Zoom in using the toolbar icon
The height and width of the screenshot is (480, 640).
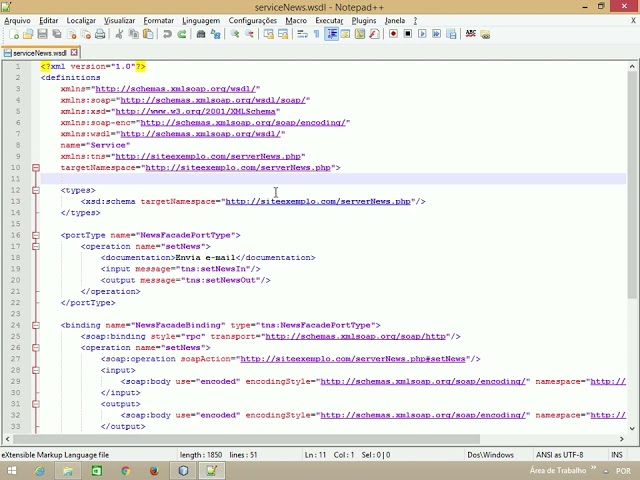tap(234, 34)
